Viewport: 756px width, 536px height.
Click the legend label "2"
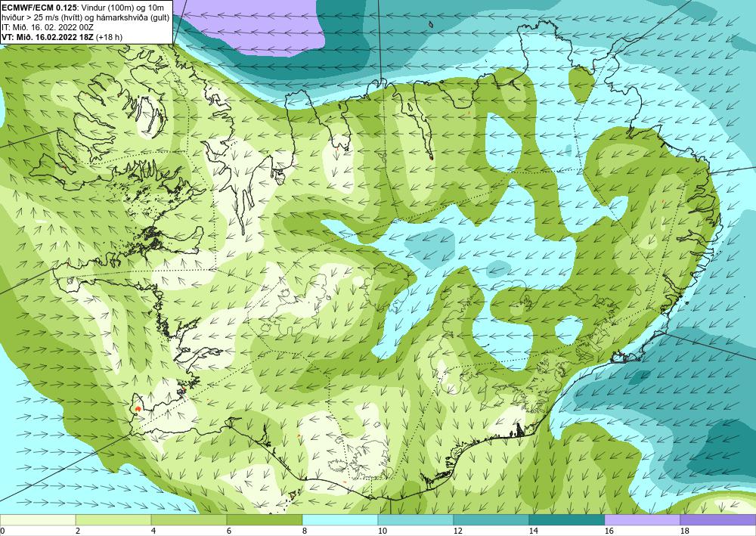click(78, 531)
